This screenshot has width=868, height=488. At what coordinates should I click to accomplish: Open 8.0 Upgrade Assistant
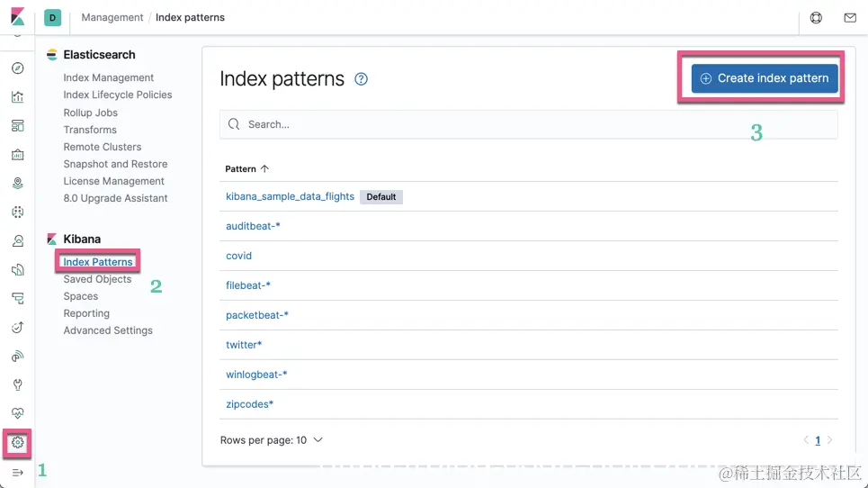click(115, 198)
